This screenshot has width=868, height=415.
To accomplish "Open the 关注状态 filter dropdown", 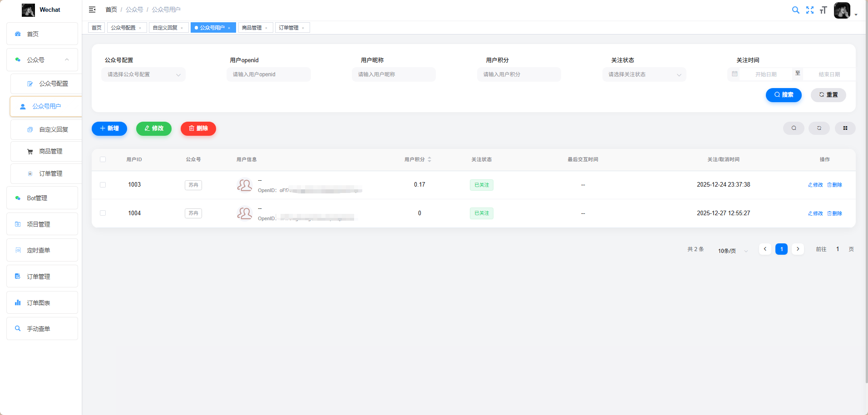I will click(x=644, y=74).
